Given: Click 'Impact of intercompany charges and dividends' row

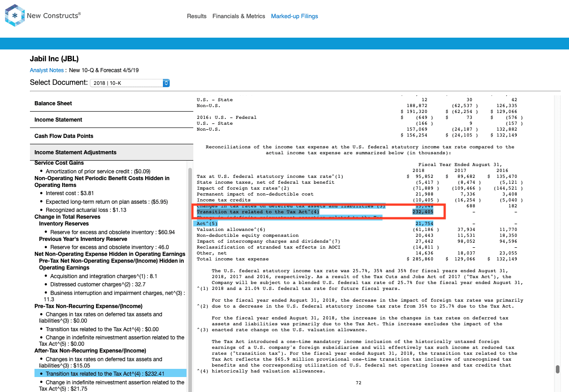Looking at the screenshot, I should [x=269, y=241].
